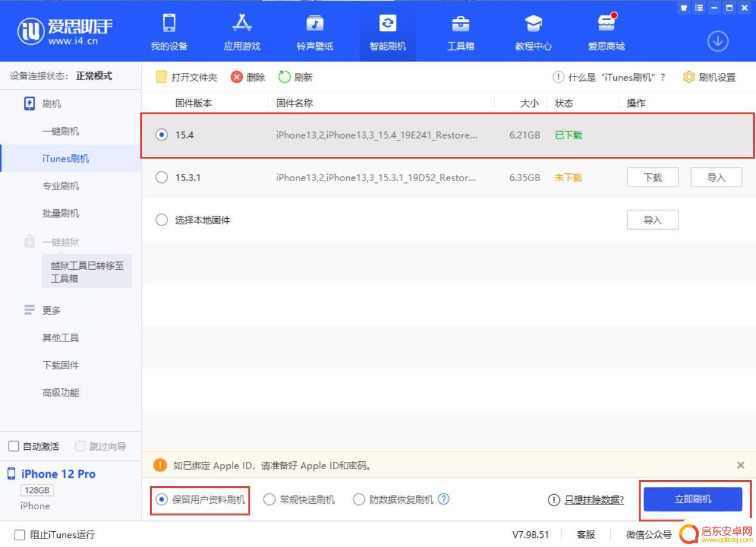This screenshot has height=547, width=756.
Task: Close the Apple ID notice bar
Action: [740, 465]
